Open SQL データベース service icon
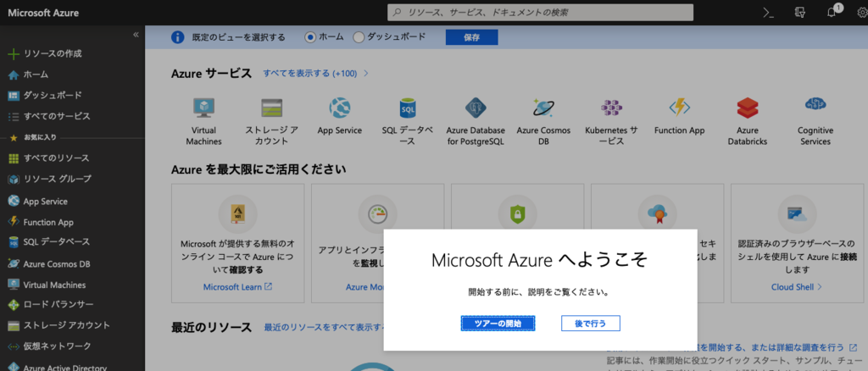868x371 pixels. pyautogui.click(x=408, y=109)
